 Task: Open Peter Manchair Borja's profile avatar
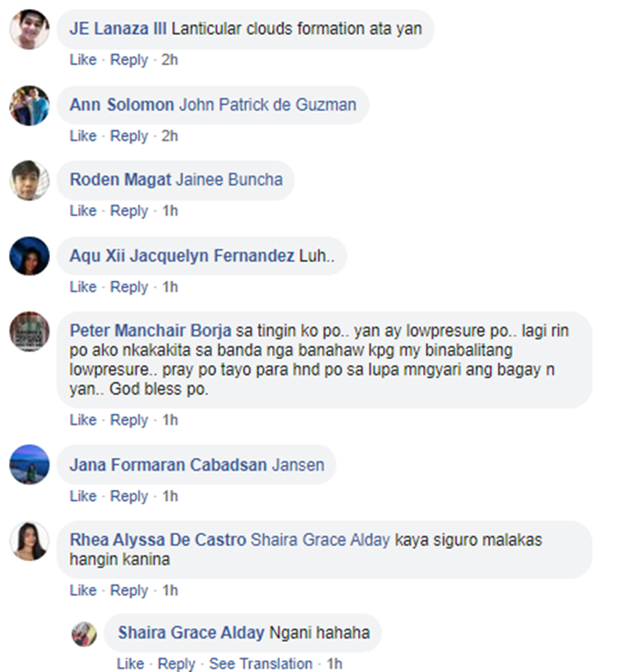point(29,331)
